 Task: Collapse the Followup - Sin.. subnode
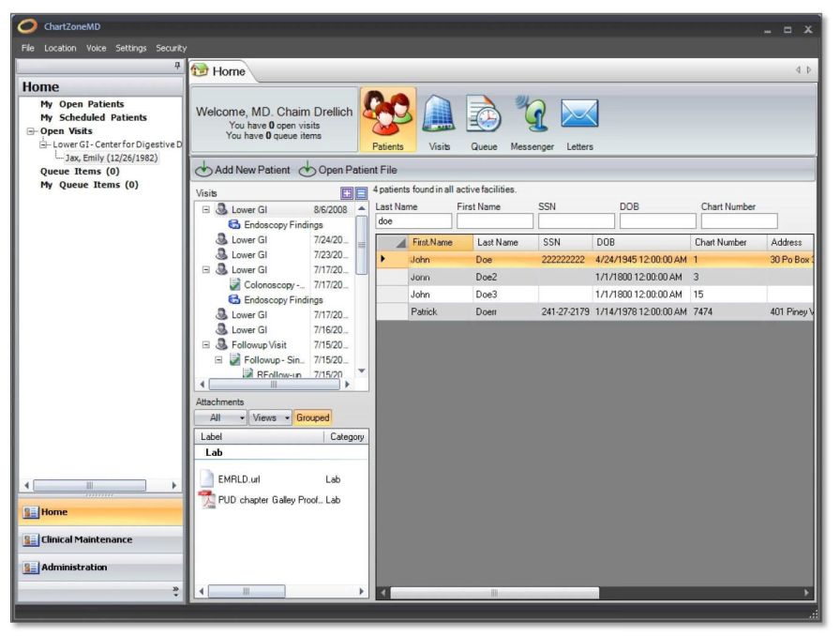(218, 360)
